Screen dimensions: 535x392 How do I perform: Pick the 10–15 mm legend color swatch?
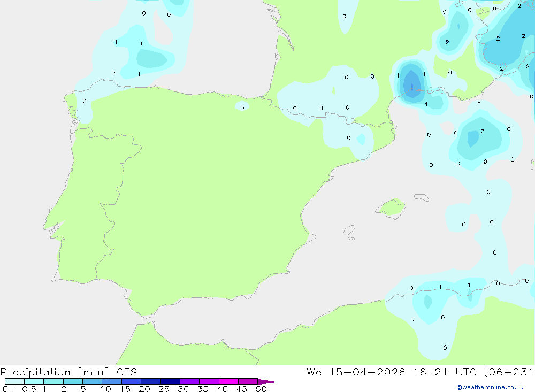point(112,381)
